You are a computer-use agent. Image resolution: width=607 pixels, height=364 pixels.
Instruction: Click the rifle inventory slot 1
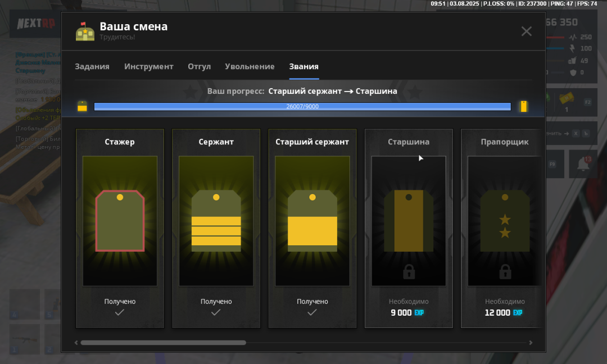24,340
